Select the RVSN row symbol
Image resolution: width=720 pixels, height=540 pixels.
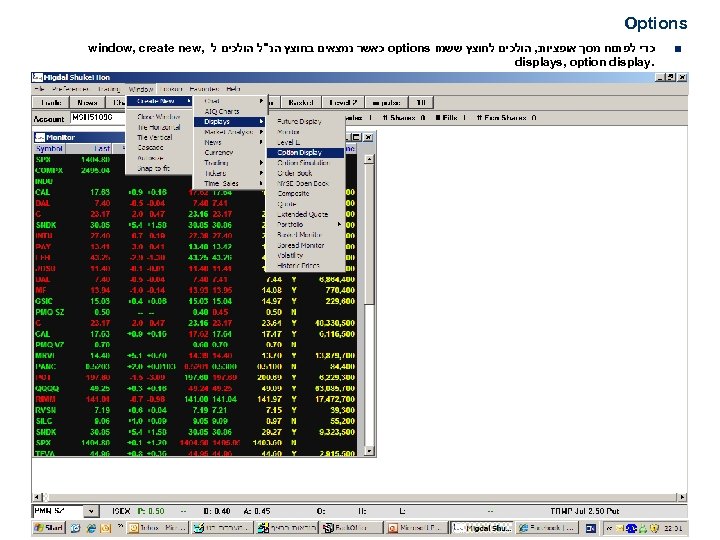coord(45,410)
